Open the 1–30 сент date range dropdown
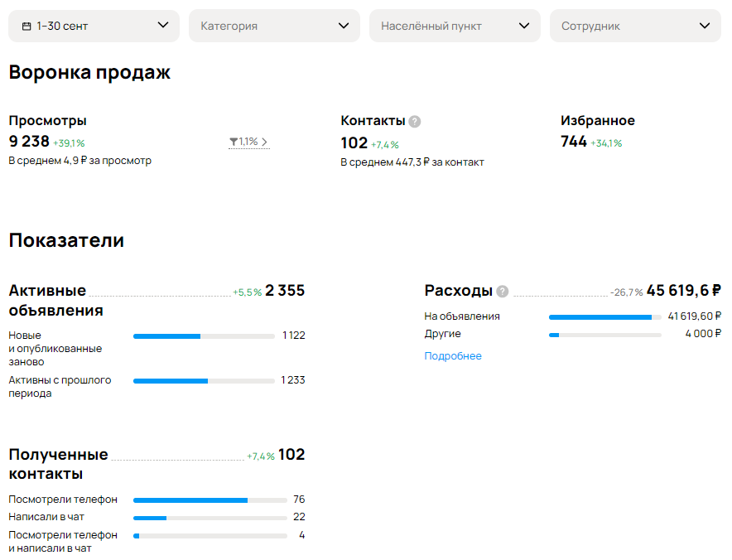 point(94,26)
